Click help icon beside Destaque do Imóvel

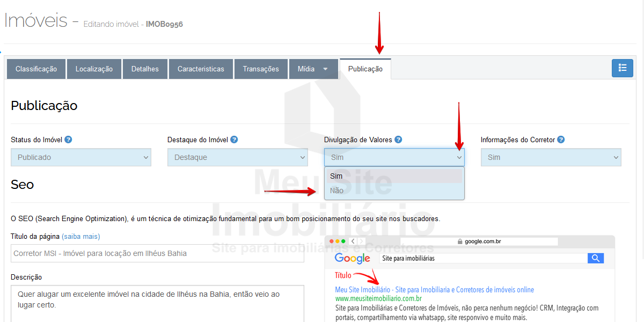coord(234,140)
